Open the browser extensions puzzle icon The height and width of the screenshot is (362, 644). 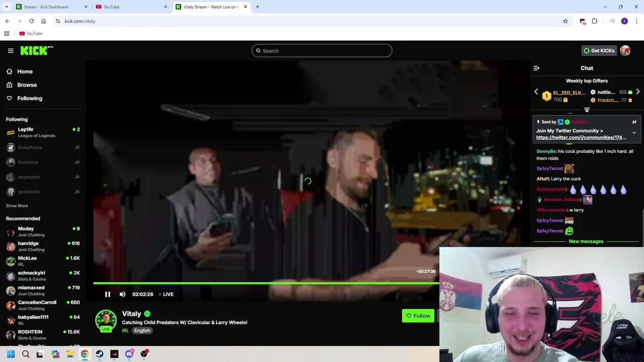click(595, 21)
